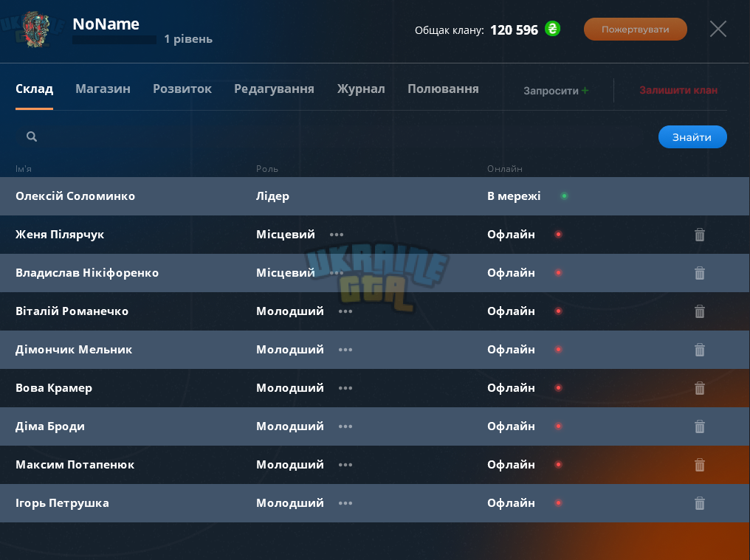Click Запросити to invite a member
The image size is (750, 560).
556,91
